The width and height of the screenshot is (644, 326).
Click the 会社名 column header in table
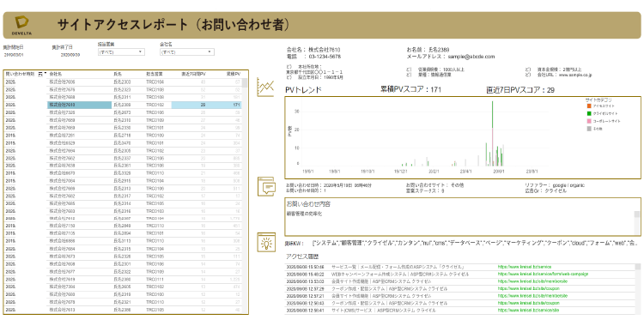56,75
